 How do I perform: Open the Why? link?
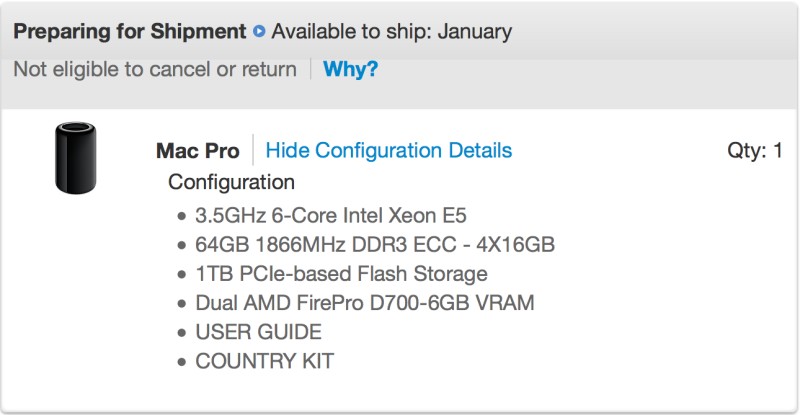click(x=350, y=70)
